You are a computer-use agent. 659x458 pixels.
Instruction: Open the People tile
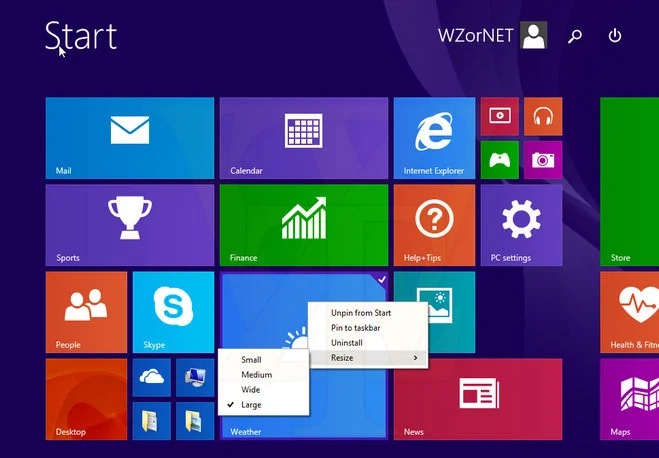(87, 312)
